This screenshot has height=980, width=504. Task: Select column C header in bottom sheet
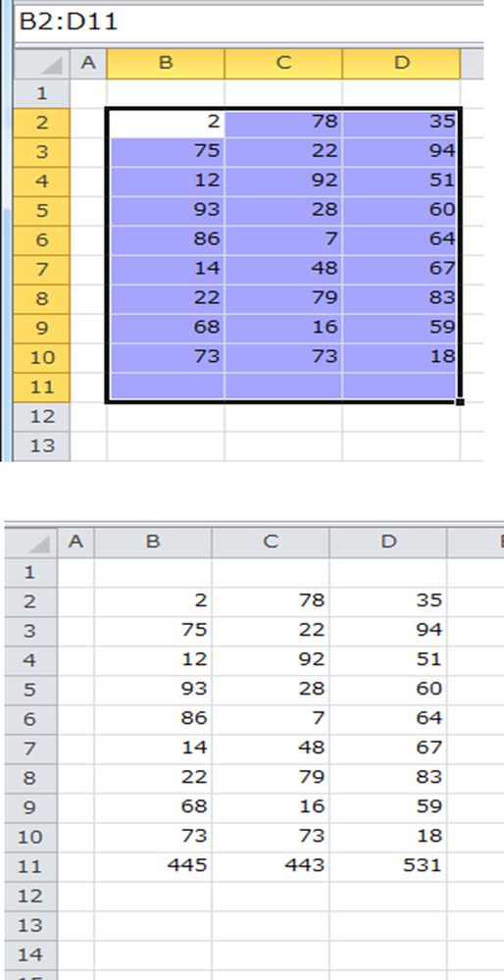[271, 542]
